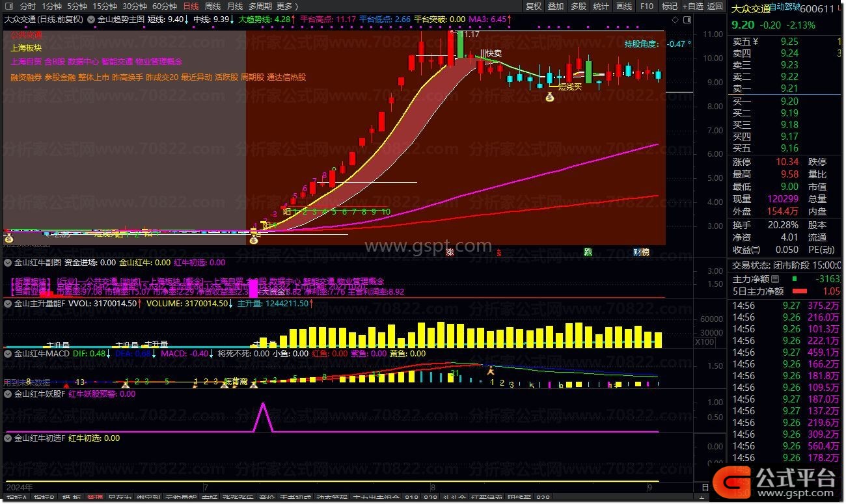Click the red $ marker below the chart
This screenshot has width=846, height=504.
pyautogui.click(x=498, y=252)
